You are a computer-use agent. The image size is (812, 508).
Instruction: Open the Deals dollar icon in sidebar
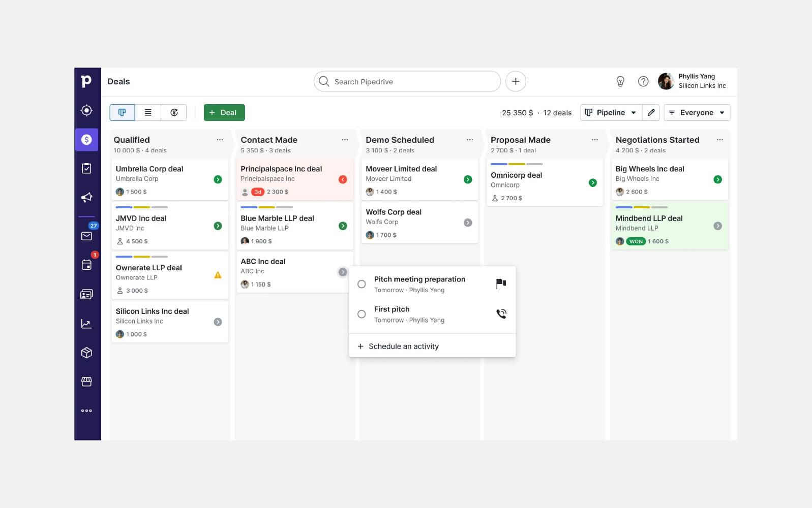coord(86,140)
